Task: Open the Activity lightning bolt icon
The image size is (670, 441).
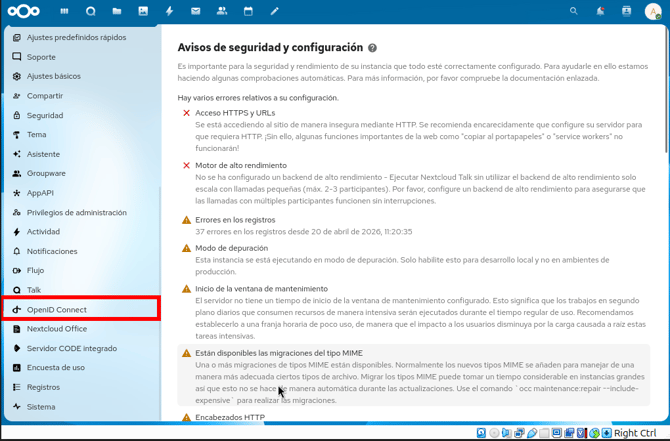Action: click(x=169, y=11)
